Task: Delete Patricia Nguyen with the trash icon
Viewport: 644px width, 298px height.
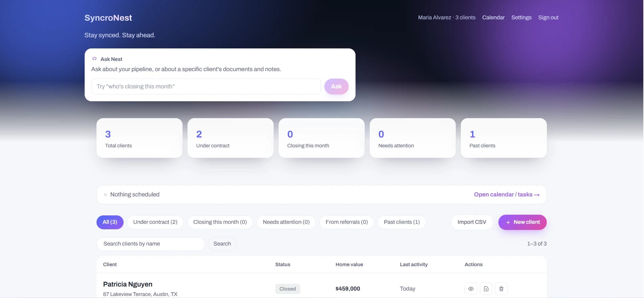Action: click(501, 289)
